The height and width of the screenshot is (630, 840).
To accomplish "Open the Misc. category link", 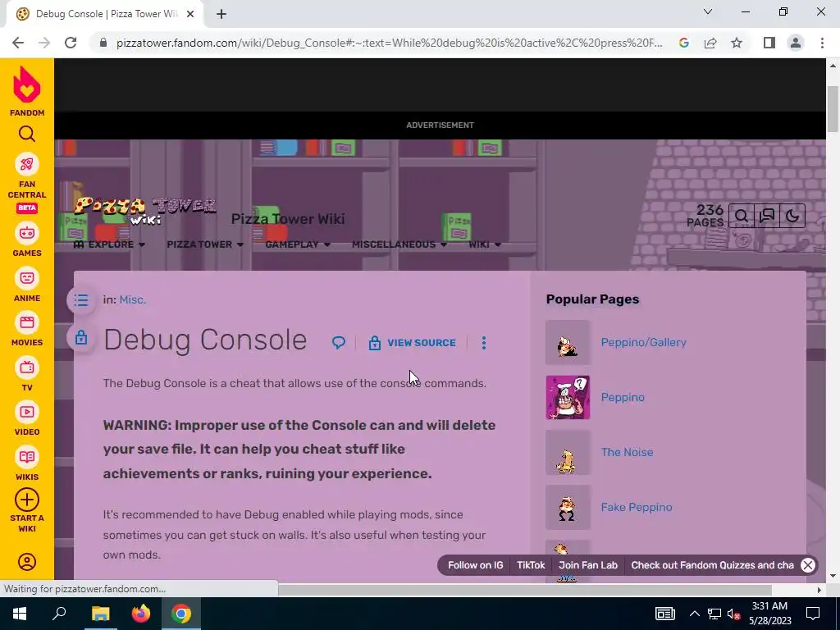I will pos(132,300).
